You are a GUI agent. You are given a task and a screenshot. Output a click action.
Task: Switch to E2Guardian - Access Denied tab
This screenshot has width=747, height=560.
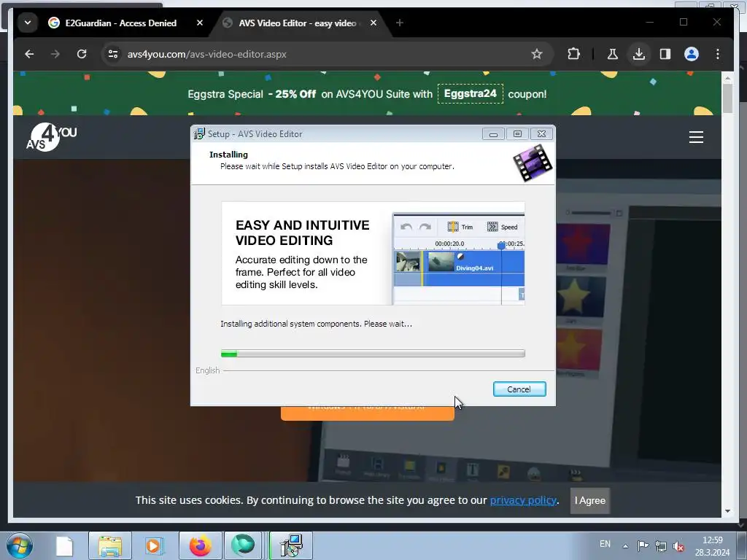[x=120, y=23]
